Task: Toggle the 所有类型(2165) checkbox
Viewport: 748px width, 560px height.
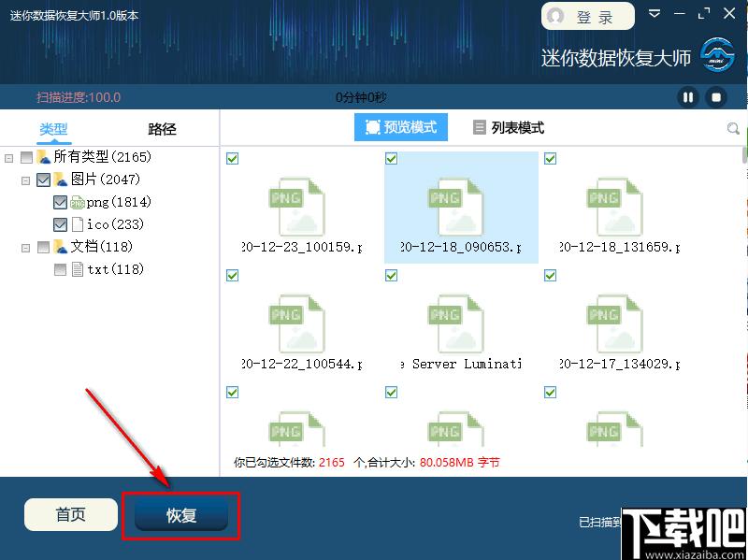Action: 27,157
